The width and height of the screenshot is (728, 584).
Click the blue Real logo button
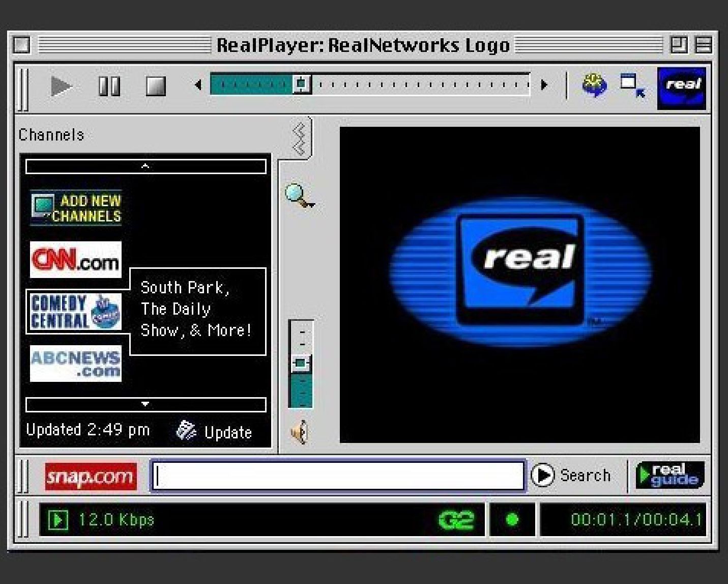(x=681, y=88)
